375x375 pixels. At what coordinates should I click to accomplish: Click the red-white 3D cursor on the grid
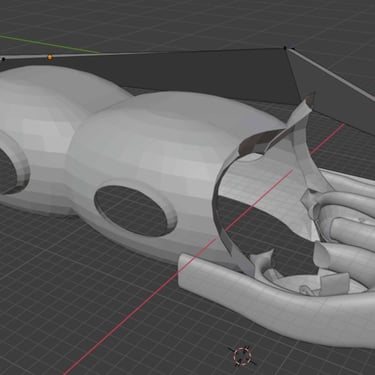[243, 356]
